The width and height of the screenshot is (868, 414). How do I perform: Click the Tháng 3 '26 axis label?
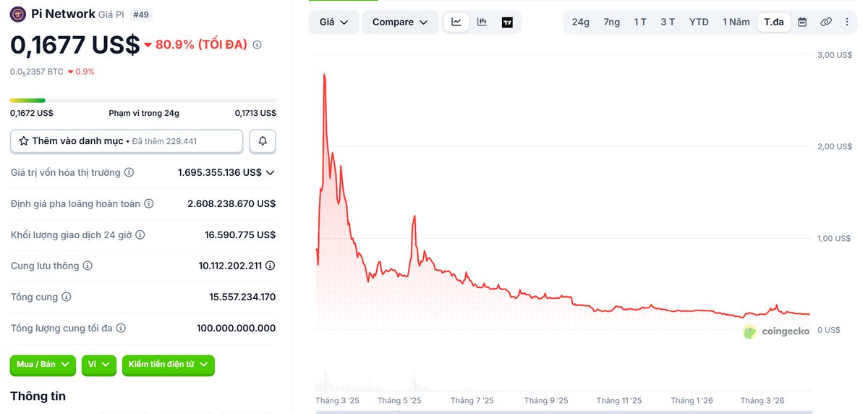(762, 401)
